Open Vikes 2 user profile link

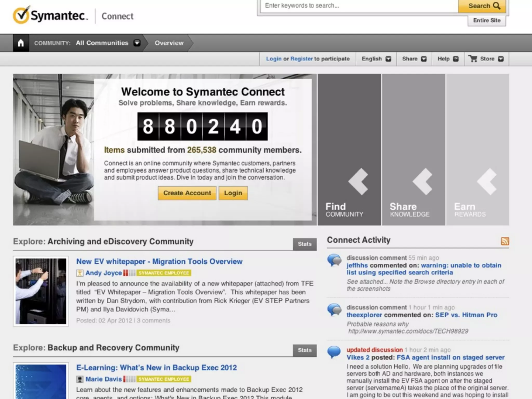click(x=358, y=357)
